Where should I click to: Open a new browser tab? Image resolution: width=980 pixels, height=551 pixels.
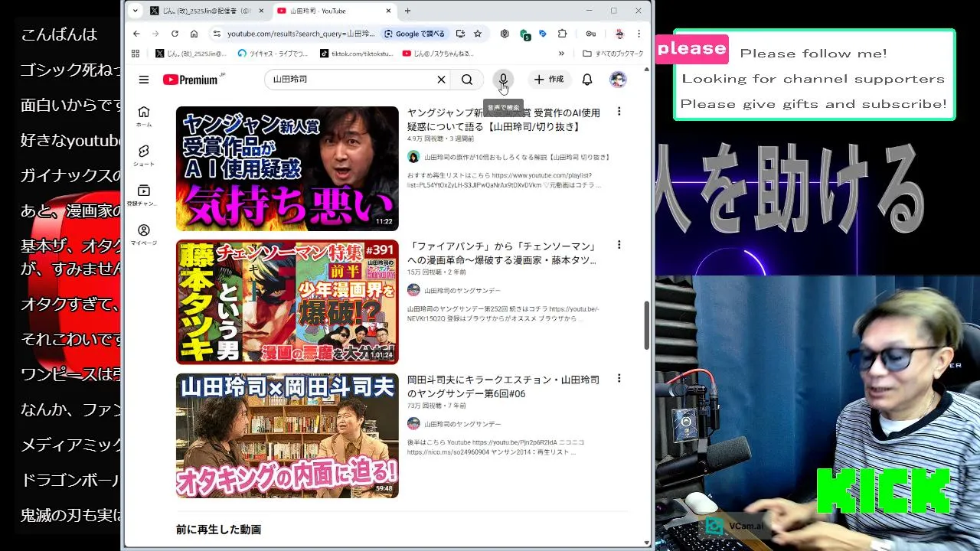407,11
